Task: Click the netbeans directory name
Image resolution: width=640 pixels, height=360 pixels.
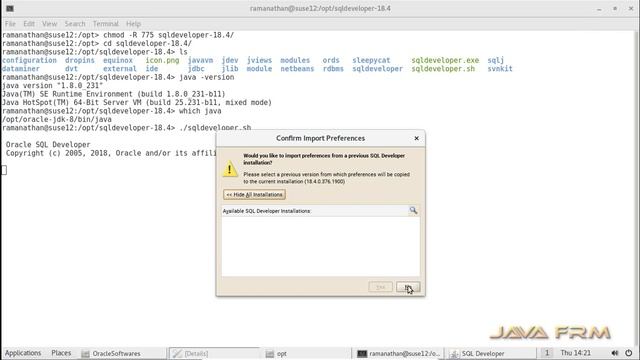Action: coord(297,69)
